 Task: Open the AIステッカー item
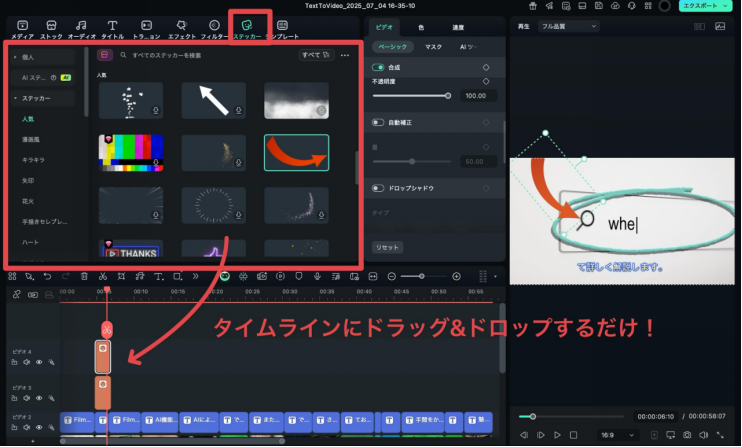point(43,78)
